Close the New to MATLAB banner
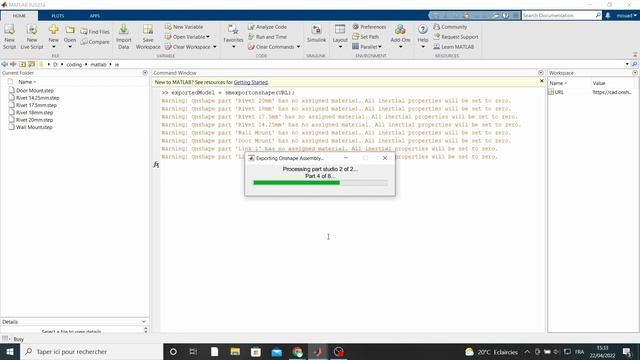This screenshot has height=360, width=640. 542,81
